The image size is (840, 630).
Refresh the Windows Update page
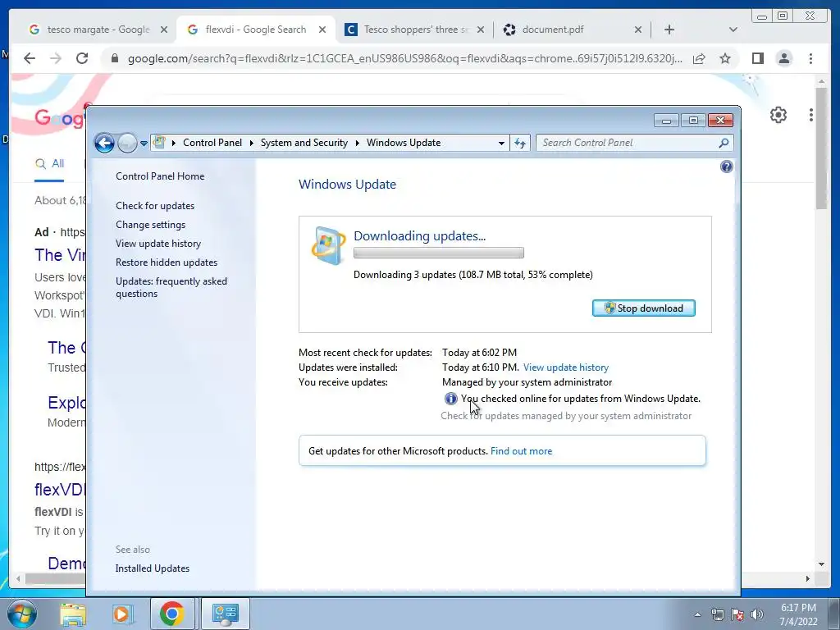pos(520,143)
